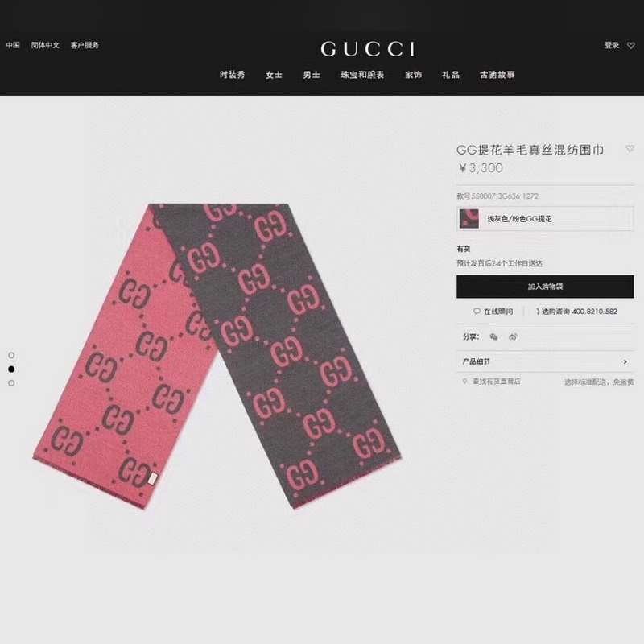The image size is (644, 644).
Task: Select second image indicator dot
Action: tap(11, 369)
